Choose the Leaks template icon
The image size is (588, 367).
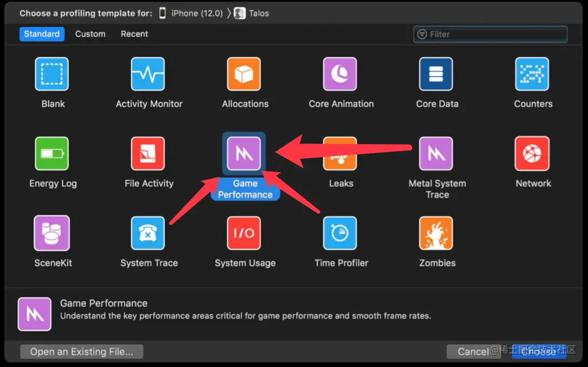[340, 153]
